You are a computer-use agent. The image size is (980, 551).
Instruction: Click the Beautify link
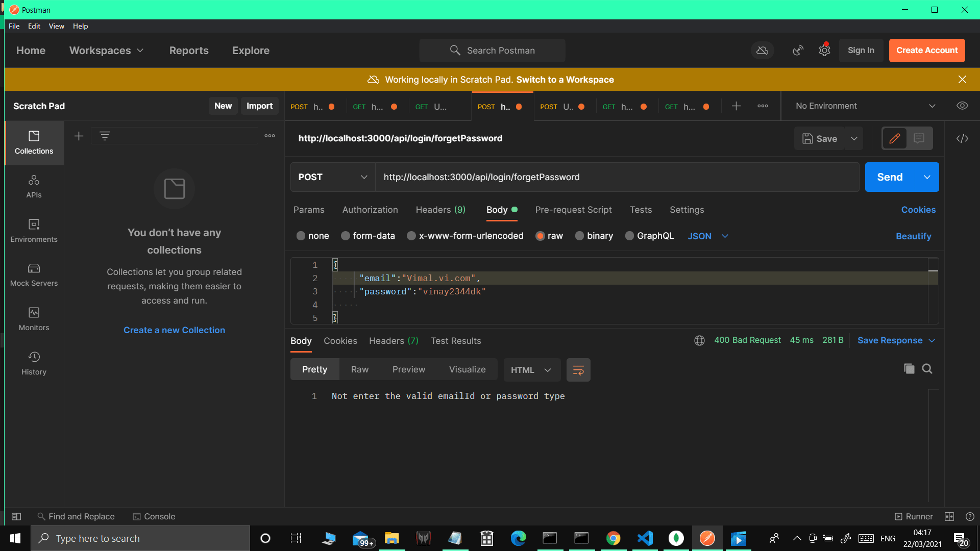point(913,236)
